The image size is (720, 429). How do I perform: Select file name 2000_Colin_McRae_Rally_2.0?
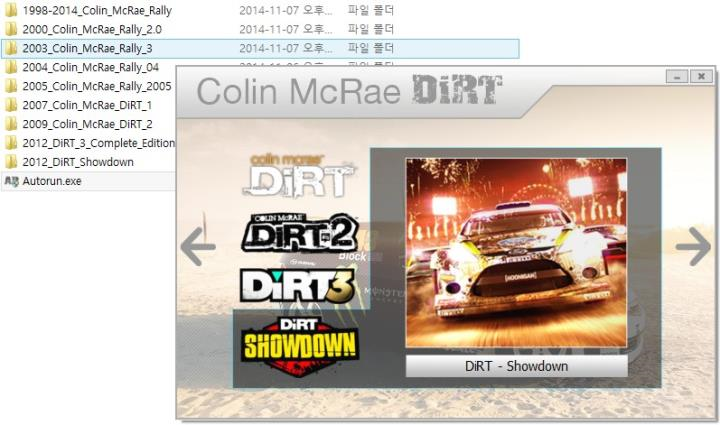click(x=92, y=29)
